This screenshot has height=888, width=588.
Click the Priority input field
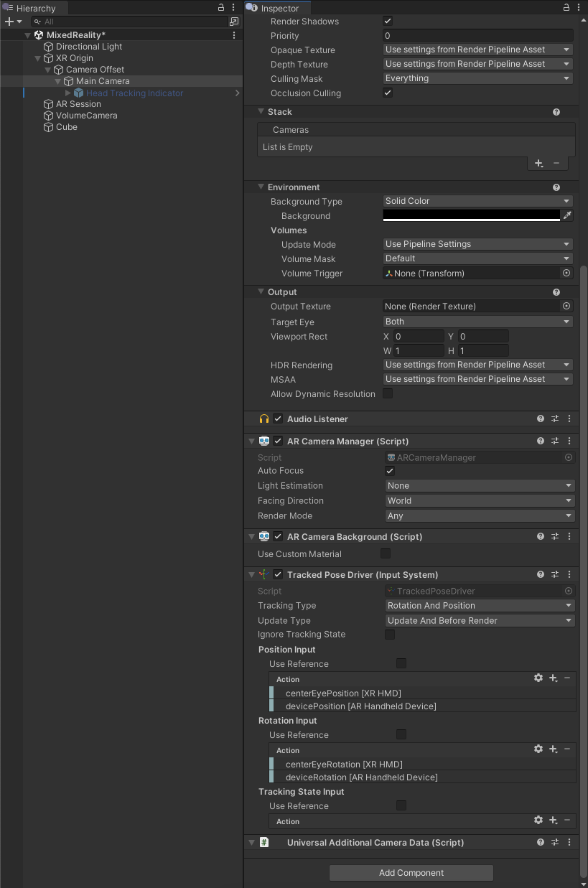click(477, 36)
